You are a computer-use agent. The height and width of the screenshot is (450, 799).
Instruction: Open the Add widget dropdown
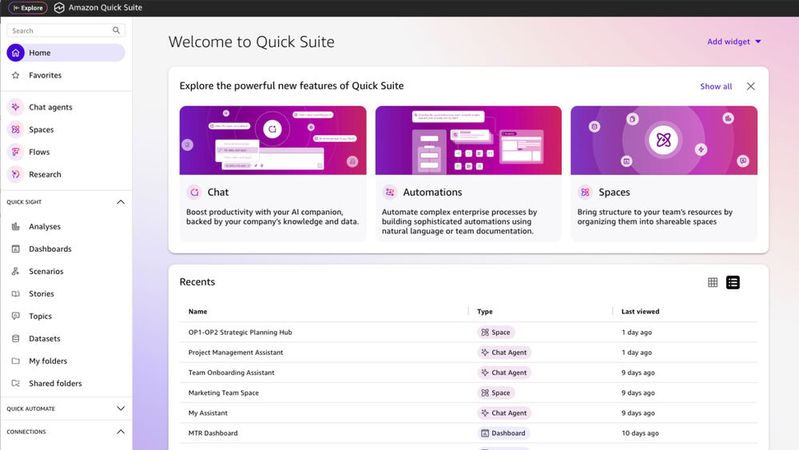tap(734, 41)
